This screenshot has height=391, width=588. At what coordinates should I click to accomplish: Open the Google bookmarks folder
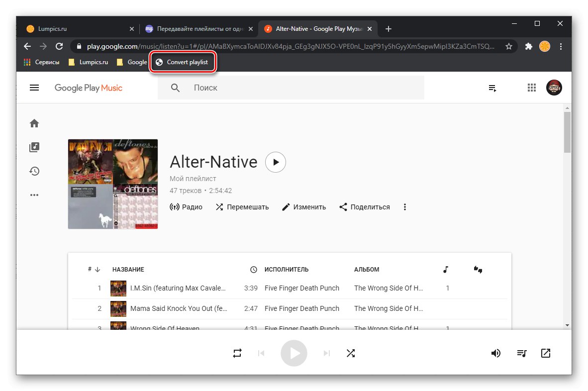(132, 62)
